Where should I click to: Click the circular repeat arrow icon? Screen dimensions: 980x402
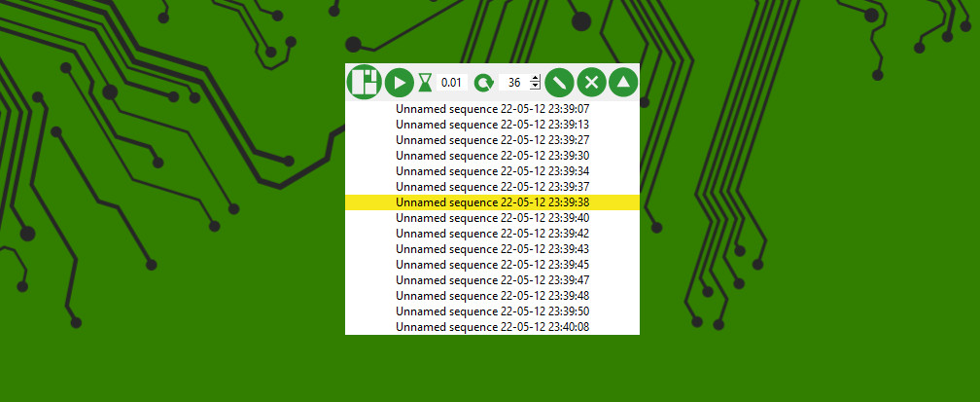[484, 83]
